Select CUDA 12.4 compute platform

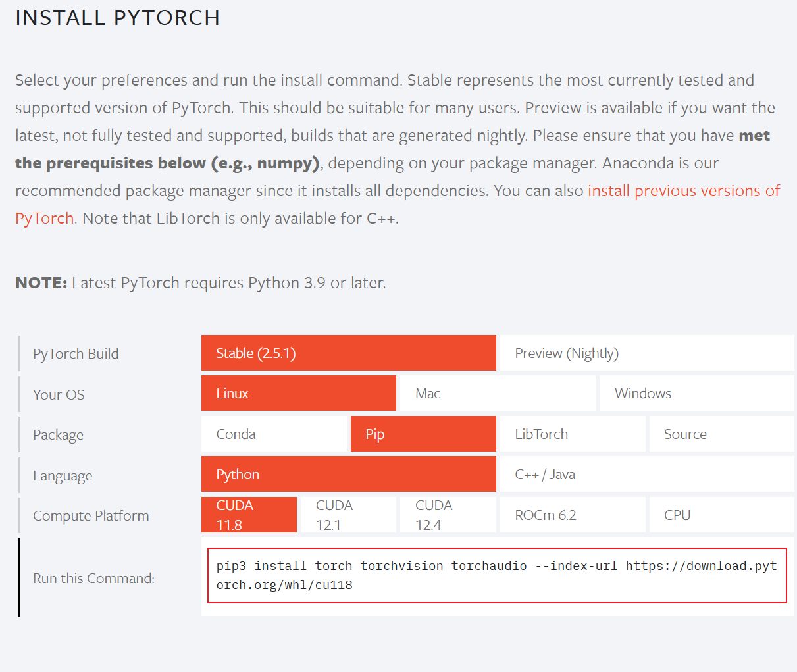(x=448, y=514)
